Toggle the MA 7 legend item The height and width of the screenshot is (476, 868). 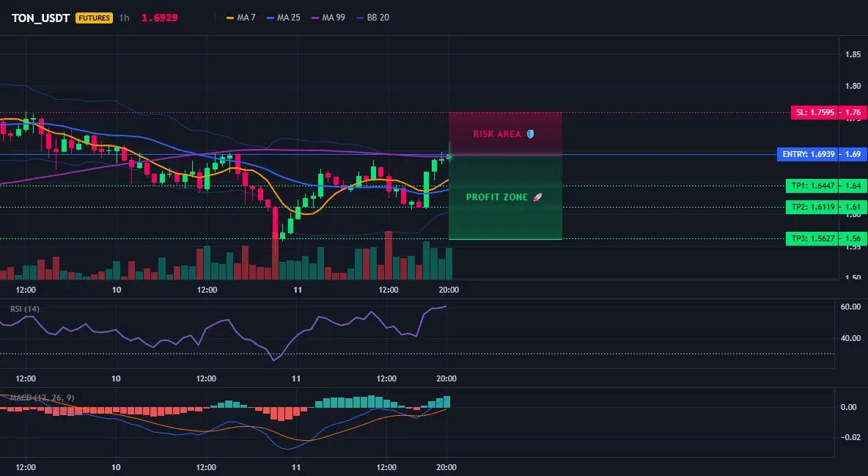240,18
